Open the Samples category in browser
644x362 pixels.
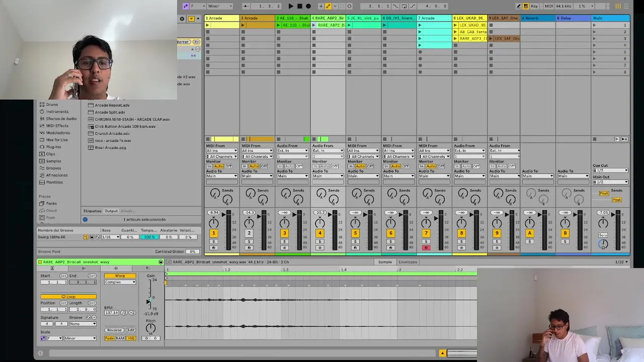tap(53, 161)
